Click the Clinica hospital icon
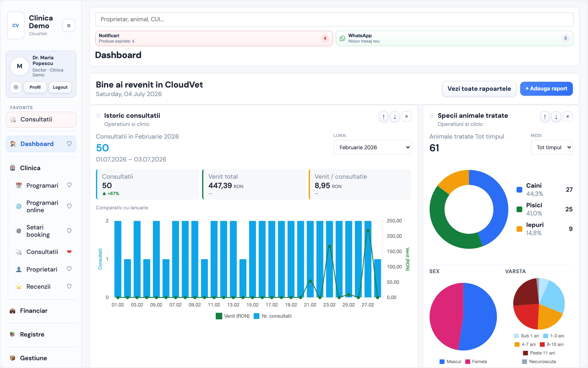Image resolution: width=588 pixels, height=368 pixels. 12,168
